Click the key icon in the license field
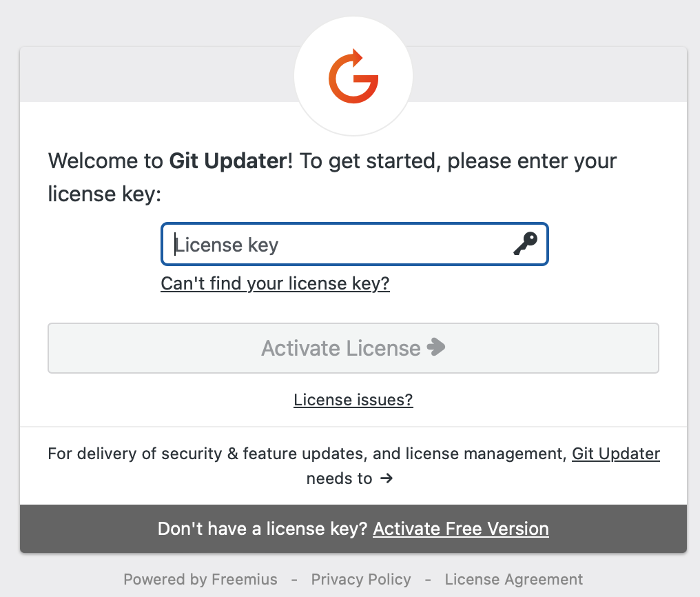Image resolution: width=700 pixels, height=597 pixels. (526, 244)
